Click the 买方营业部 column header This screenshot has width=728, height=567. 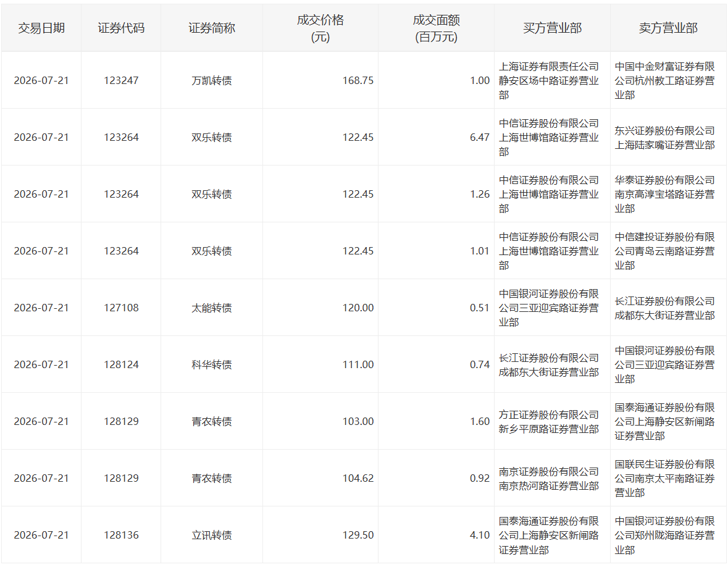(552, 28)
